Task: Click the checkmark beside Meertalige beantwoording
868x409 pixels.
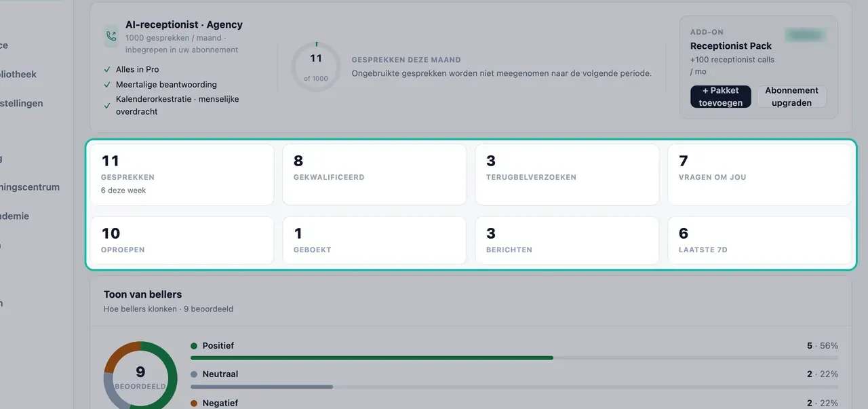Action: click(x=107, y=85)
